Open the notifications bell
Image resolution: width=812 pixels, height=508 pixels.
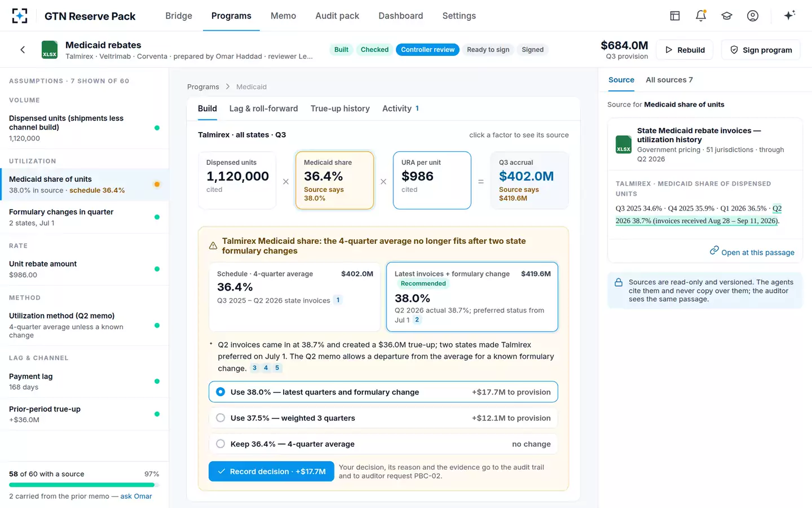click(701, 16)
